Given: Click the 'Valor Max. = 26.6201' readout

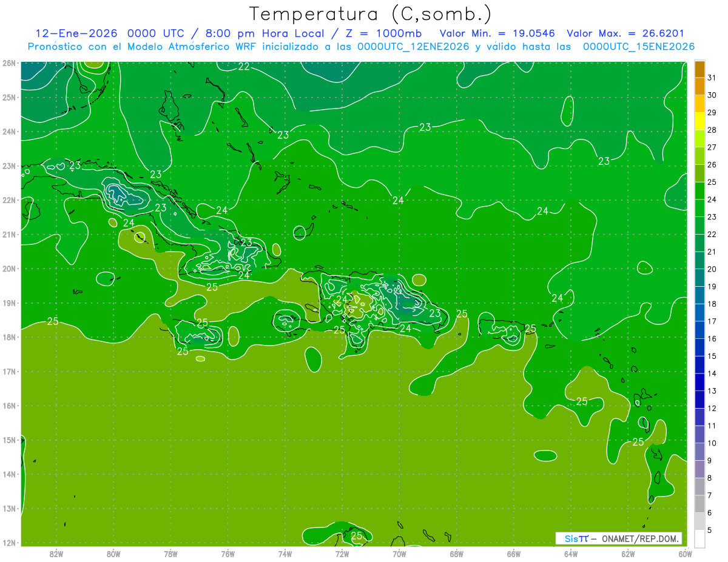Looking at the screenshot, I should [626, 33].
